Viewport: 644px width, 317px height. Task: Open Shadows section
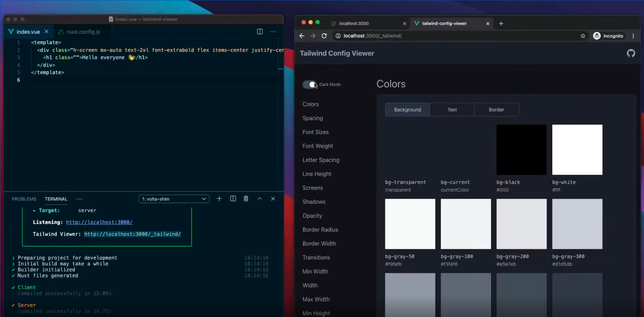click(x=314, y=202)
